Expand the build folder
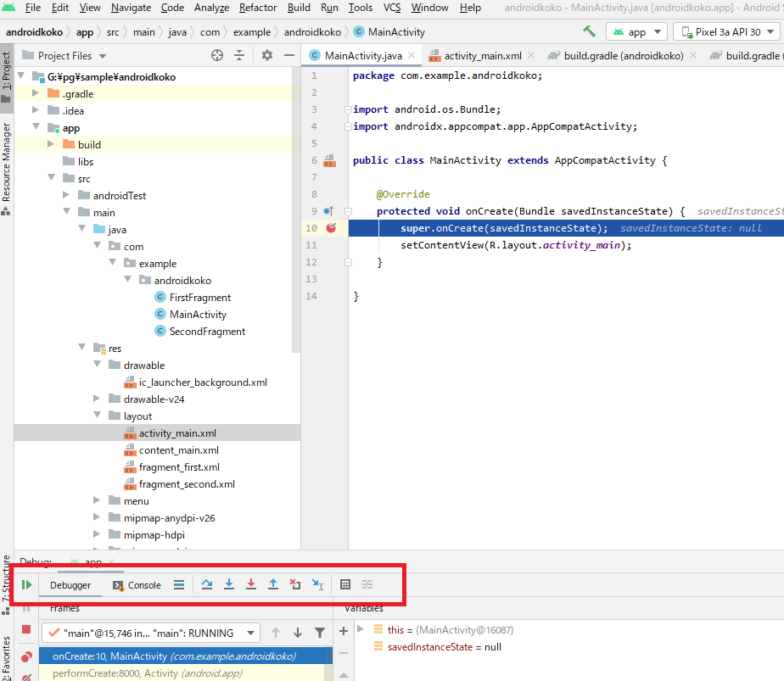Image resolution: width=784 pixels, height=681 pixels. tap(51, 144)
